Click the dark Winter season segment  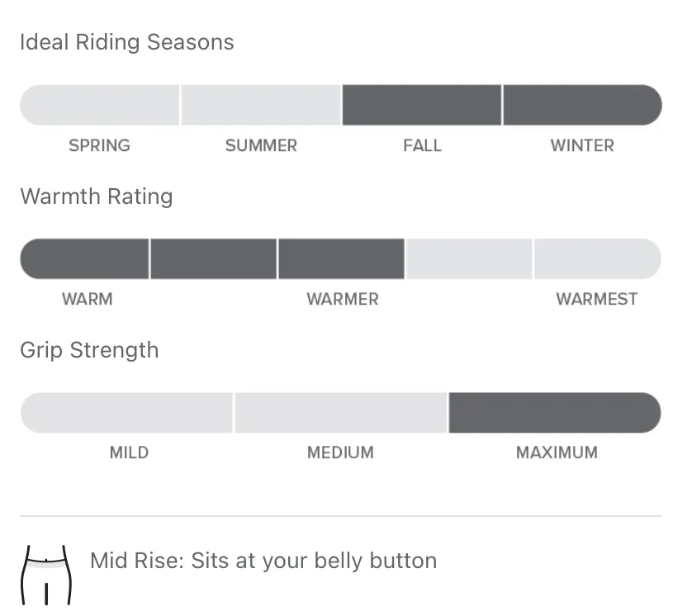point(582,105)
